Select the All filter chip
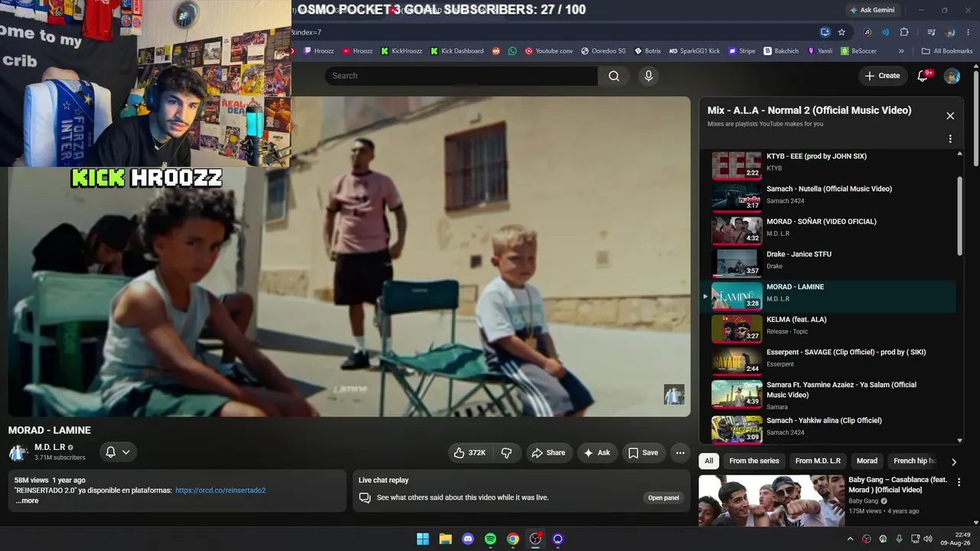The height and width of the screenshot is (551, 980). click(709, 461)
